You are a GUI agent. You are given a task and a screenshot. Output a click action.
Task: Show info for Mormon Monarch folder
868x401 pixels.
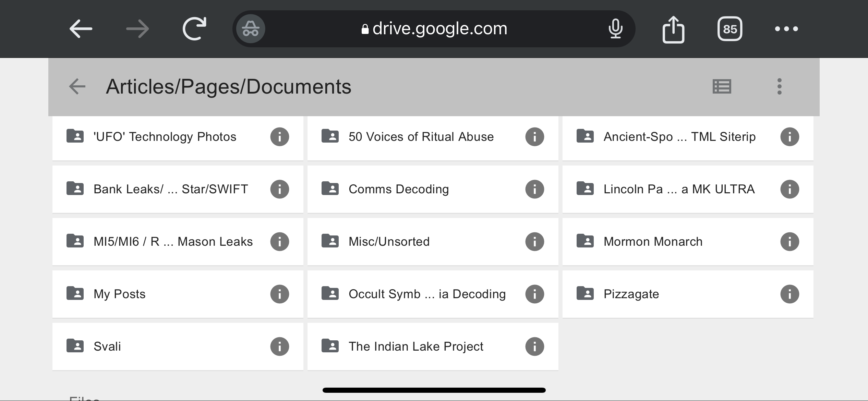click(789, 242)
